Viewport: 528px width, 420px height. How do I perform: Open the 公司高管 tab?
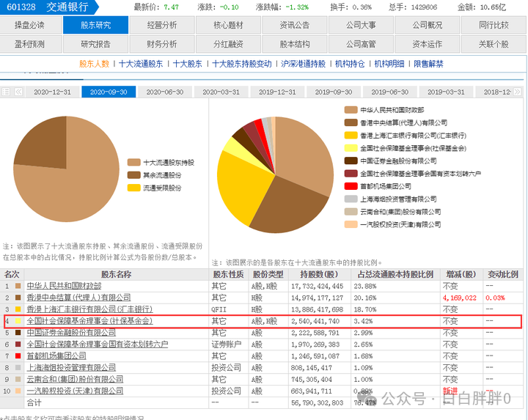(361, 44)
